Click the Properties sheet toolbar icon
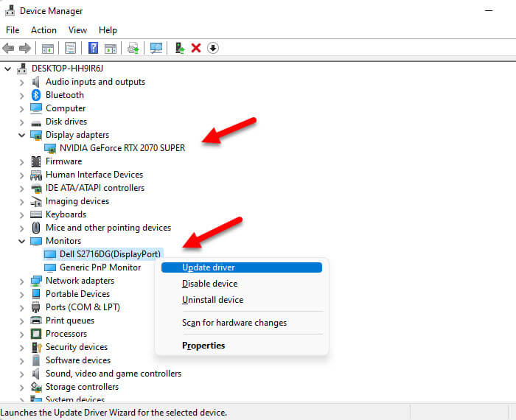This screenshot has width=516, height=420. pyautogui.click(x=70, y=49)
